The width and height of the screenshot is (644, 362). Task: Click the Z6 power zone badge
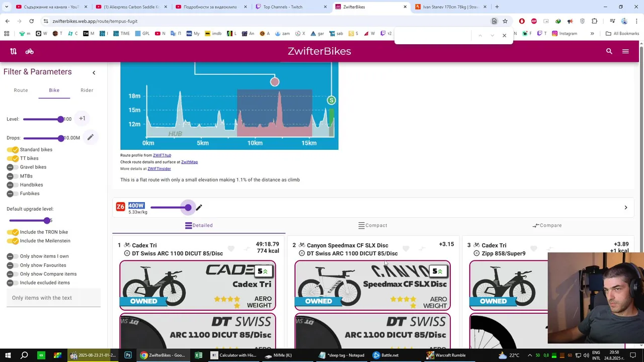tap(120, 207)
